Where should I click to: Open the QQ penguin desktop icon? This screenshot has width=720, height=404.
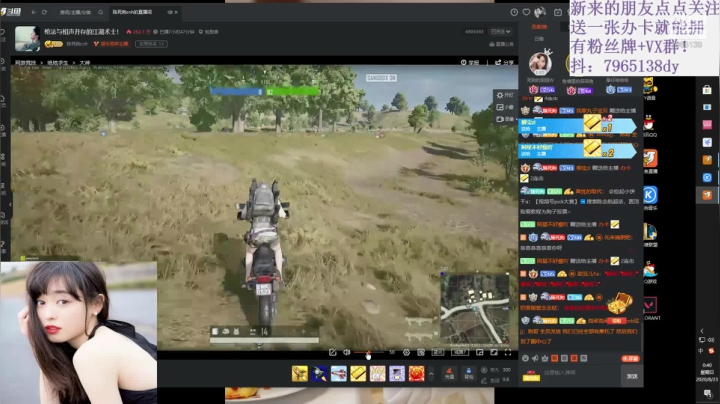(649, 124)
